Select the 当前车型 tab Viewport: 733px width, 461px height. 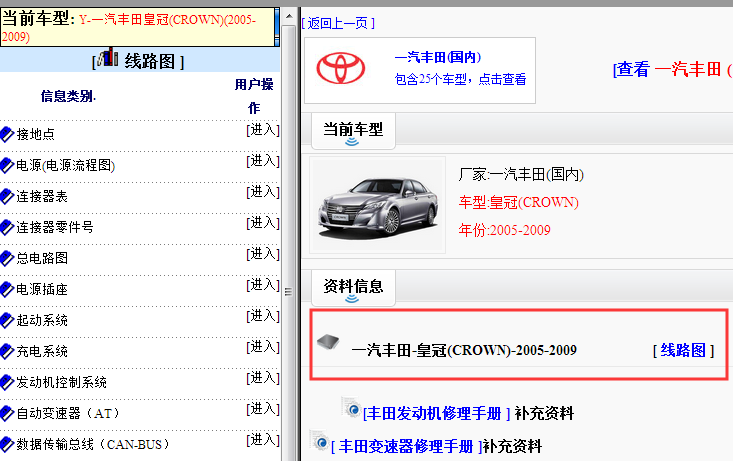pyautogui.click(x=353, y=131)
